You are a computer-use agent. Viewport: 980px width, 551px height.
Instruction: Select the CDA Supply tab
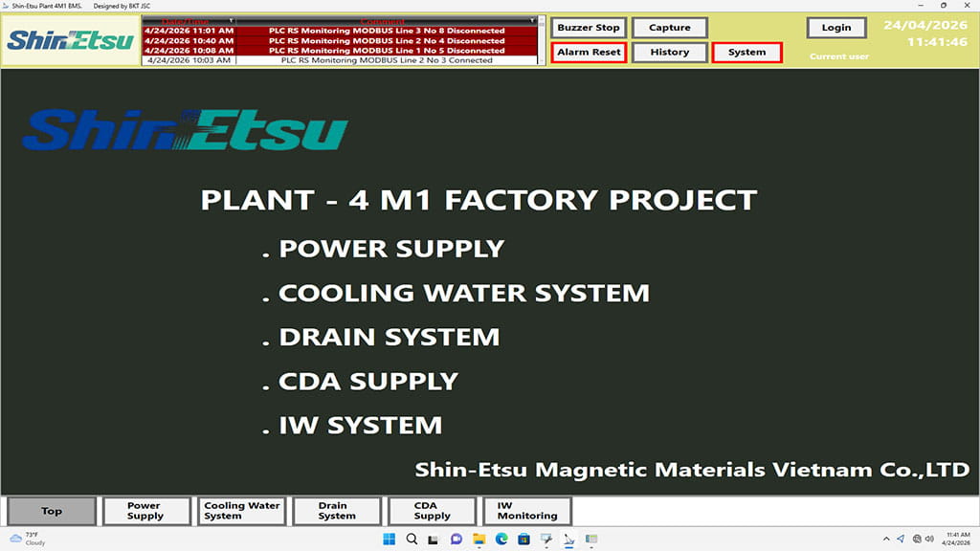(x=432, y=511)
